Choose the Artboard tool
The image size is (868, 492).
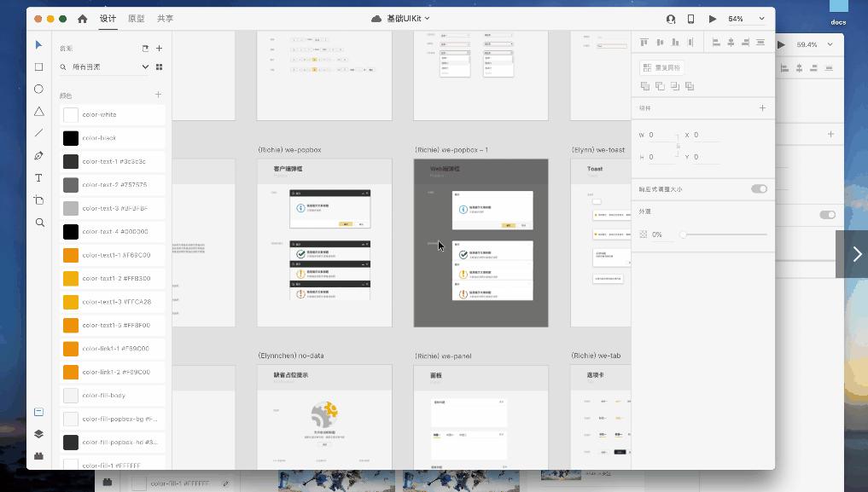[38, 200]
